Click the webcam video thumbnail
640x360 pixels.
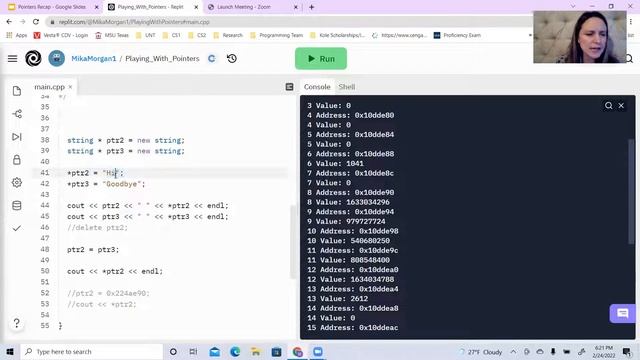tap(580, 37)
